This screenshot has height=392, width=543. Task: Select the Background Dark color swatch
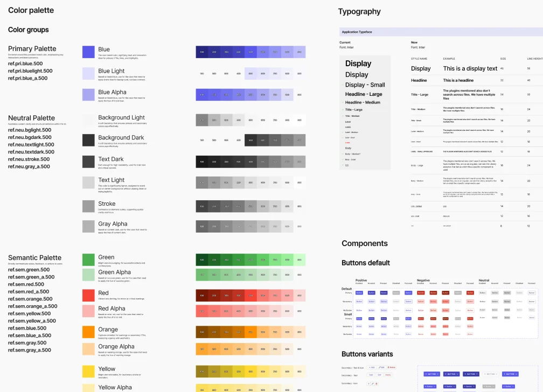[x=88, y=140]
